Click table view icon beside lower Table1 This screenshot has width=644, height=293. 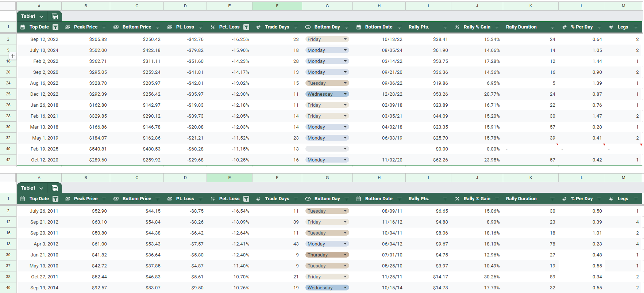click(x=55, y=188)
